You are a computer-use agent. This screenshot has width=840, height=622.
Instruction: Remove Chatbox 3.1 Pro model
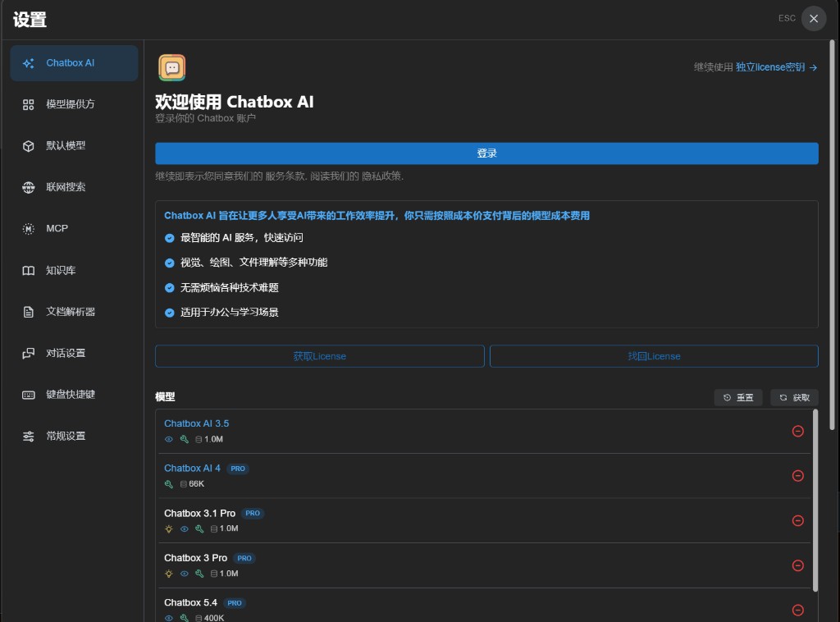797,521
